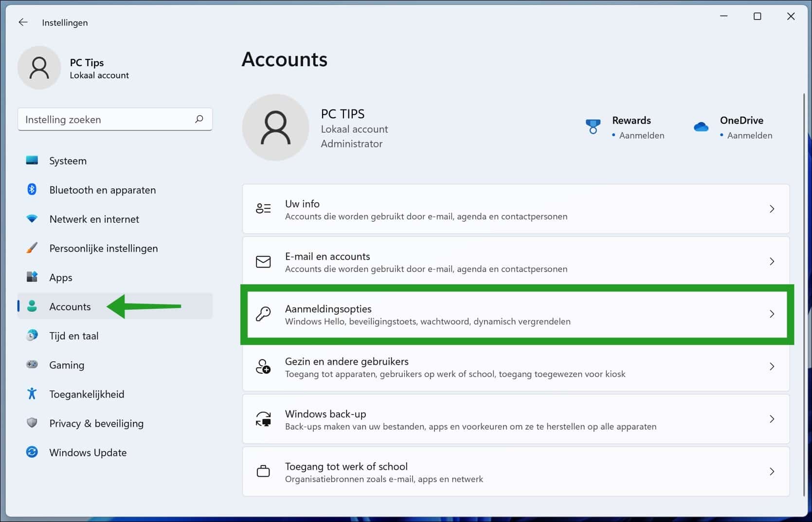Click the Bluetooth icon in the sidebar

(x=32, y=190)
